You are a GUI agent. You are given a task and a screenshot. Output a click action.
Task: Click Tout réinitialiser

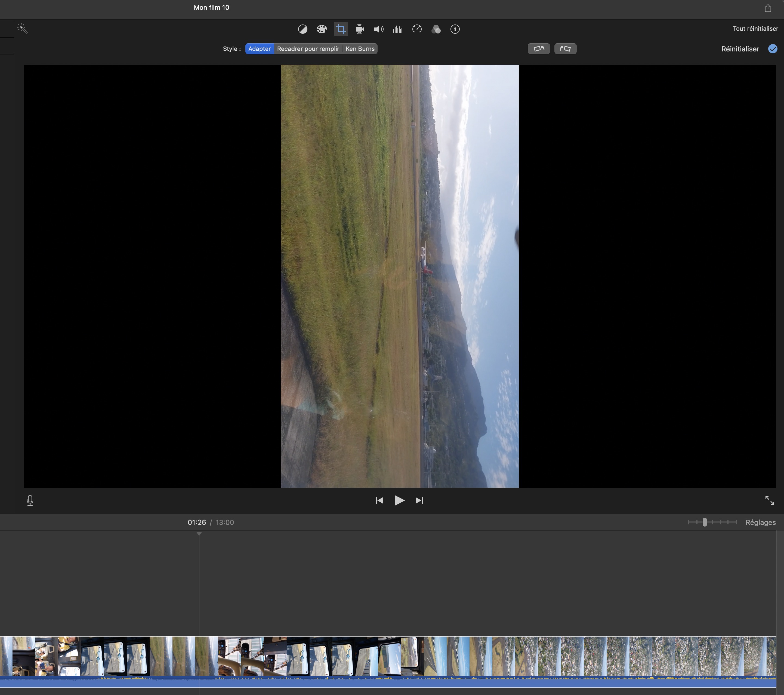click(755, 29)
